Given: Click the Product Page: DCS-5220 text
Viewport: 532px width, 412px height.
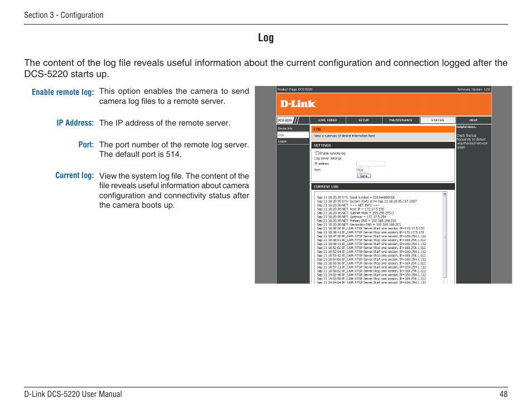Looking at the screenshot, I should click(x=295, y=89).
